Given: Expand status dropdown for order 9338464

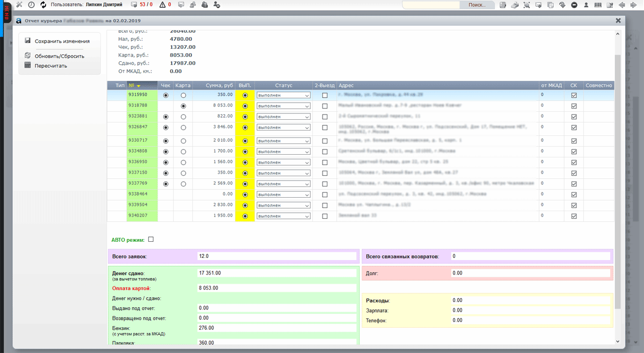Looking at the screenshot, I should (x=283, y=194).
